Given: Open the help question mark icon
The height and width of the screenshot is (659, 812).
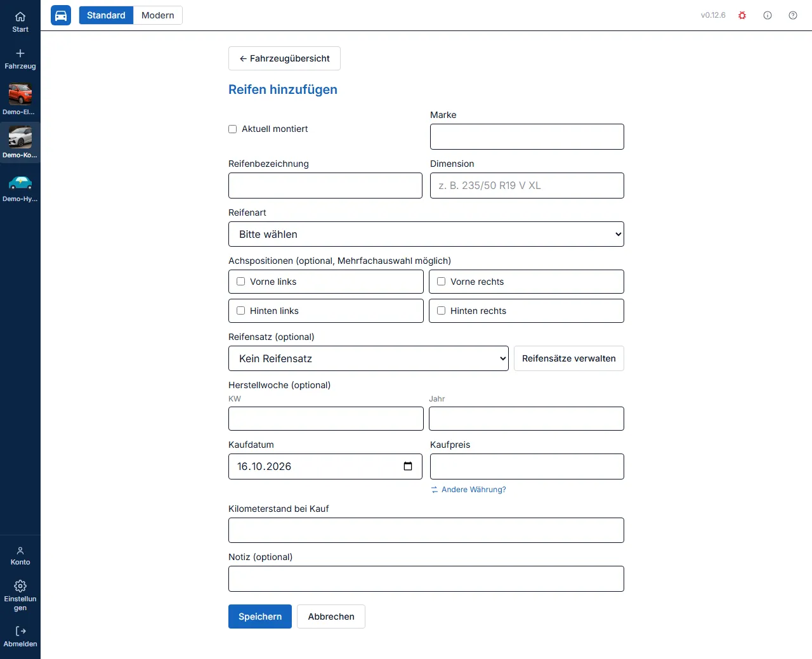Looking at the screenshot, I should (x=793, y=15).
